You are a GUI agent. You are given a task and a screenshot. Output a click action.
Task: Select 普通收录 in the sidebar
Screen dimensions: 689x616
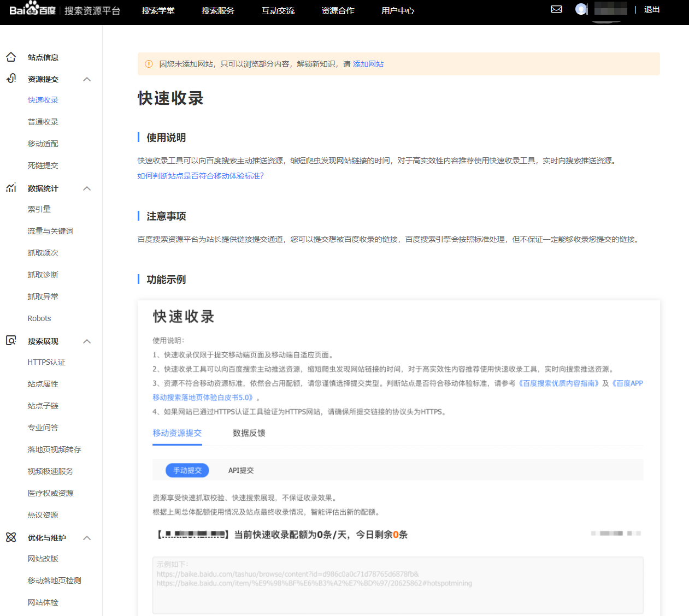click(x=43, y=122)
